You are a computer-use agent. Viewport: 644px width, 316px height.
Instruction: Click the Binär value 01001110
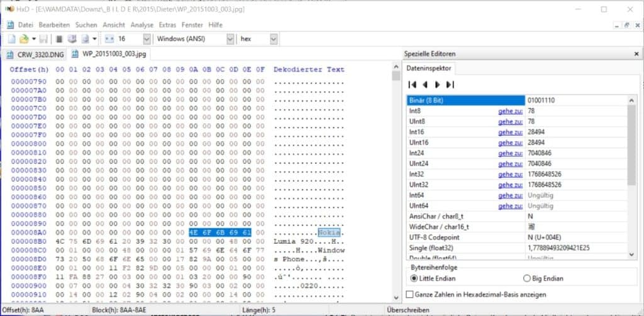click(x=541, y=100)
